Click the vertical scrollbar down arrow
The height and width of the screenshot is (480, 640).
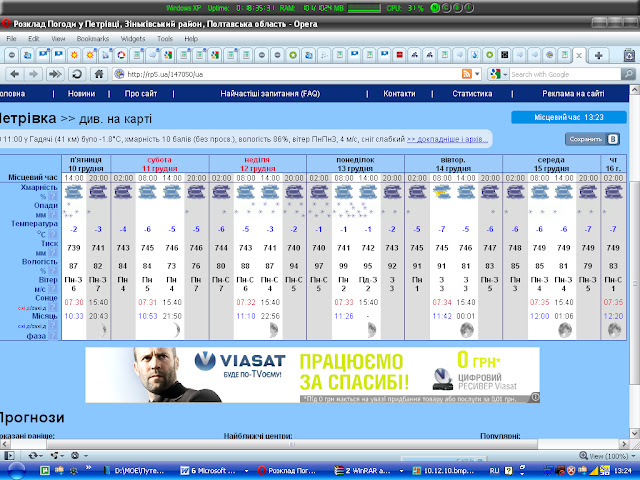click(634, 433)
